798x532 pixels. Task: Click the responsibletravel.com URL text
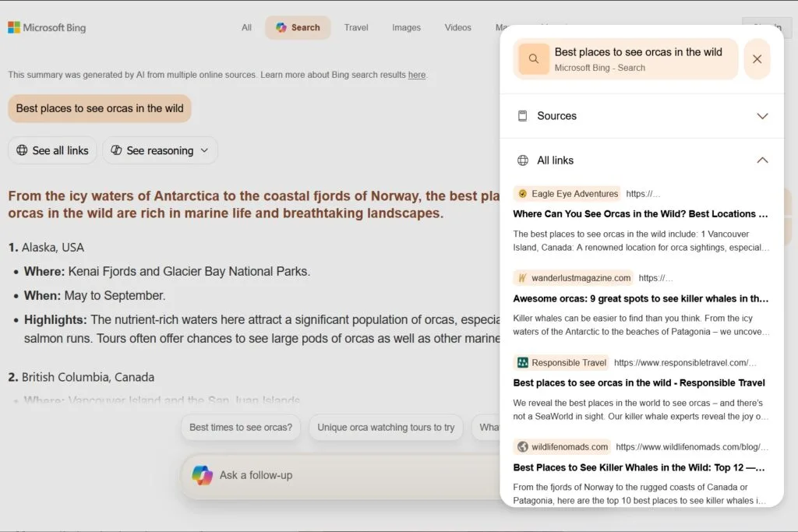coord(685,363)
